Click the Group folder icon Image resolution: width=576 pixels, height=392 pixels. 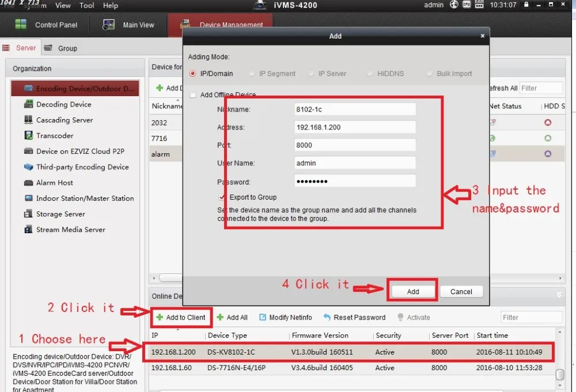click(48, 48)
